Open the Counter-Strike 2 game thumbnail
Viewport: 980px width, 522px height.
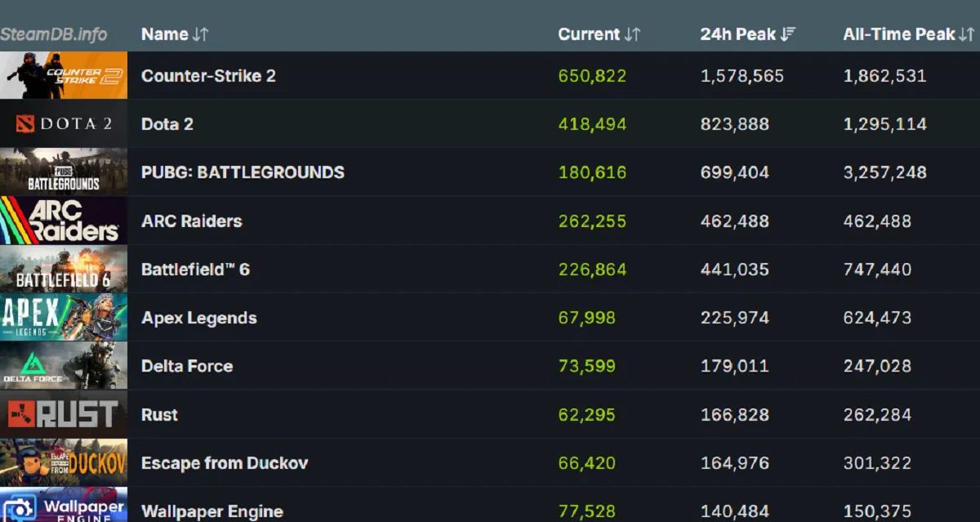[x=64, y=76]
